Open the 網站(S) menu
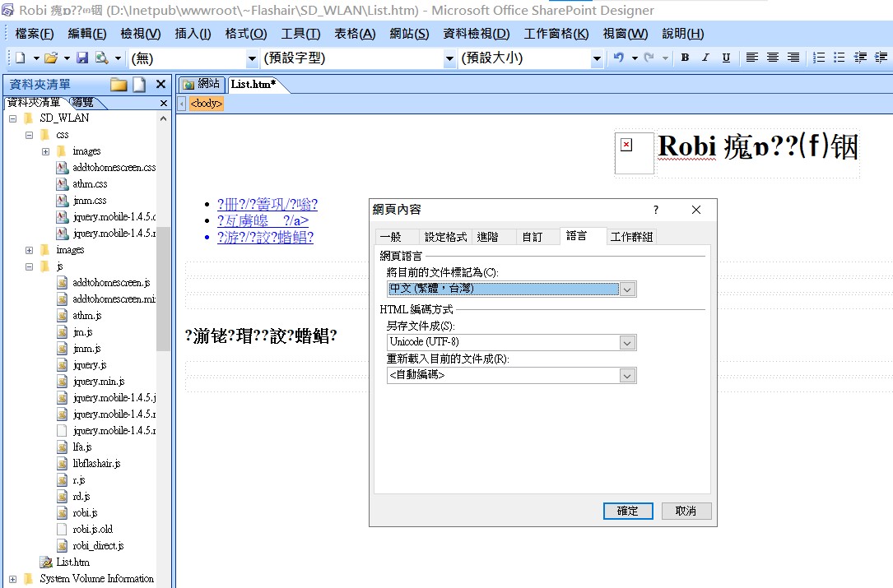Image resolution: width=893 pixels, height=588 pixels. tap(409, 34)
